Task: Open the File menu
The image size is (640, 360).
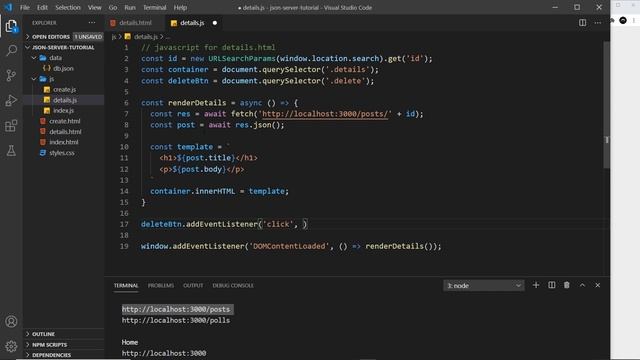Action: click(24, 7)
